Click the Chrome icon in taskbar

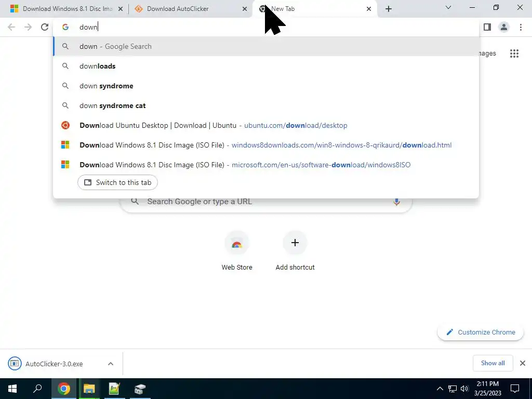[x=64, y=389]
